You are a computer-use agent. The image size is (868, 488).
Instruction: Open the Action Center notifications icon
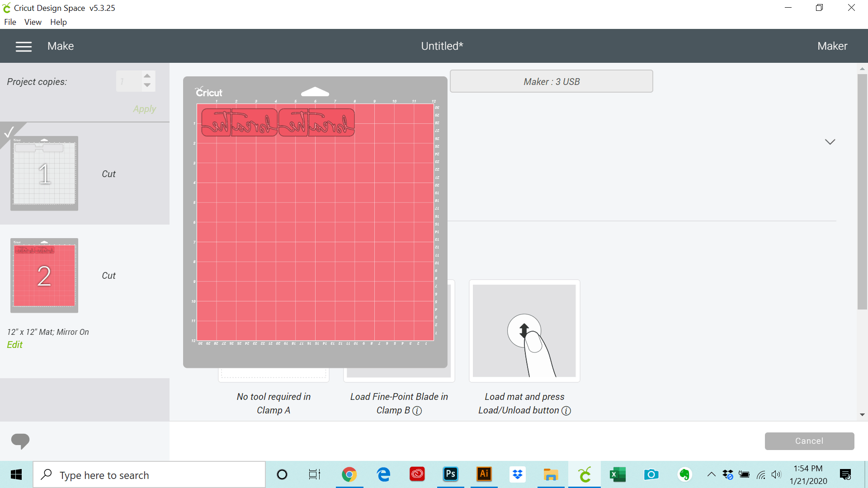pos(845,474)
